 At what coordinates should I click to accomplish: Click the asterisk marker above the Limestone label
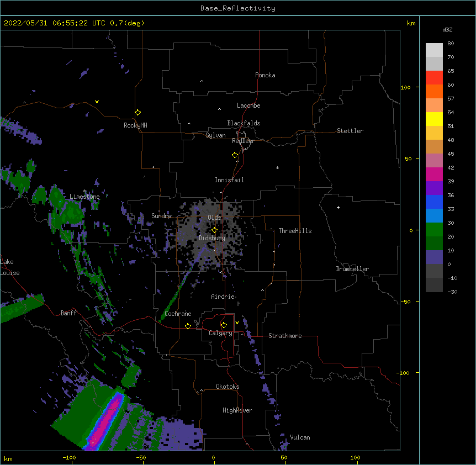(85, 191)
